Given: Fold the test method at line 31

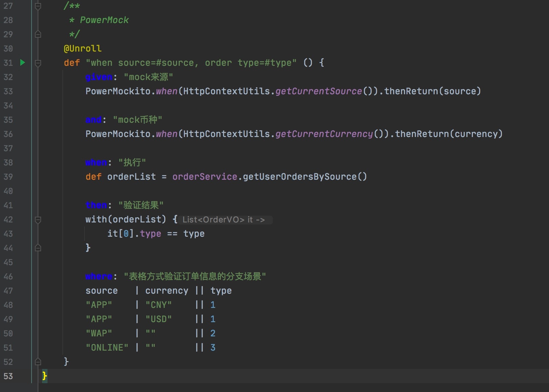Looking at the screenshot, I should pyautogui.click(x=38, y=63).
